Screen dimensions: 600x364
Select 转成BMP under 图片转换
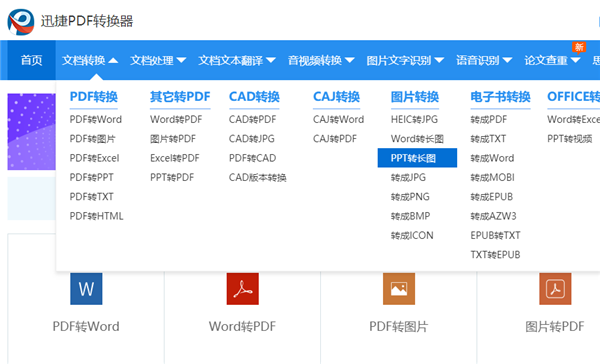(x=410, y=216)
